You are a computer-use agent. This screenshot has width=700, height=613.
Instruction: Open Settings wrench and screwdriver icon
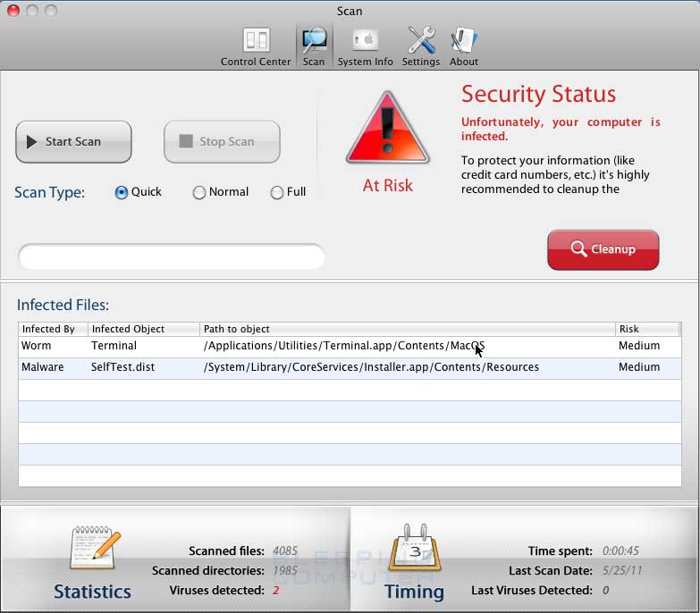[420, 41]
